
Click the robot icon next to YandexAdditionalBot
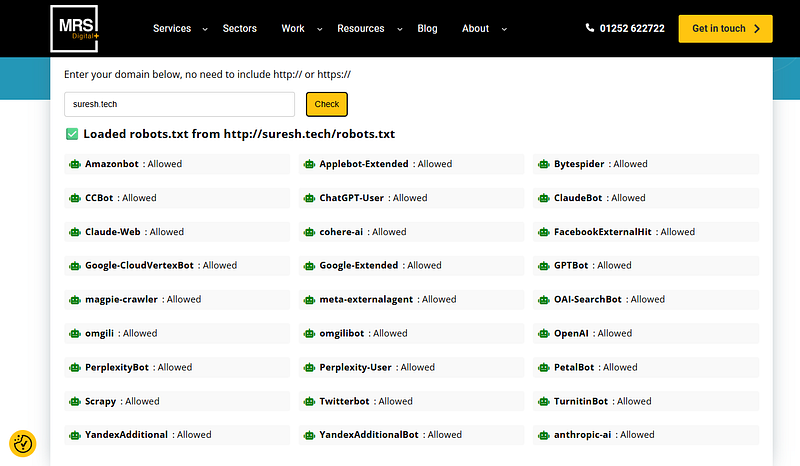click(x=309, y=435)
